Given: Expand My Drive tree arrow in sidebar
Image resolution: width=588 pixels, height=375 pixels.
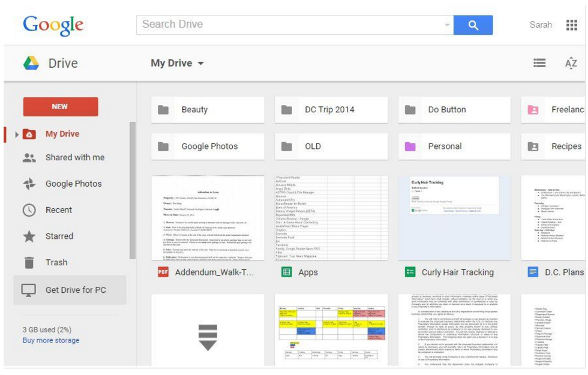Looking at the screenshot, I should coord(17,134).
